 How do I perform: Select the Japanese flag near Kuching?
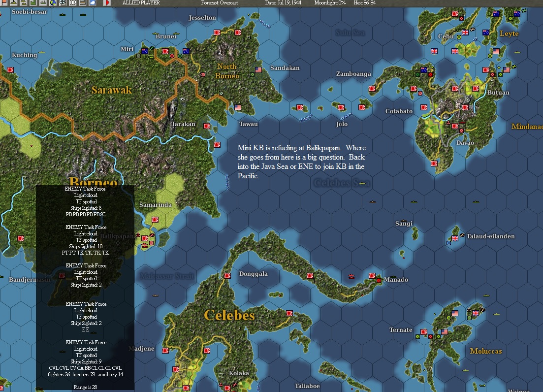(10, 70)
